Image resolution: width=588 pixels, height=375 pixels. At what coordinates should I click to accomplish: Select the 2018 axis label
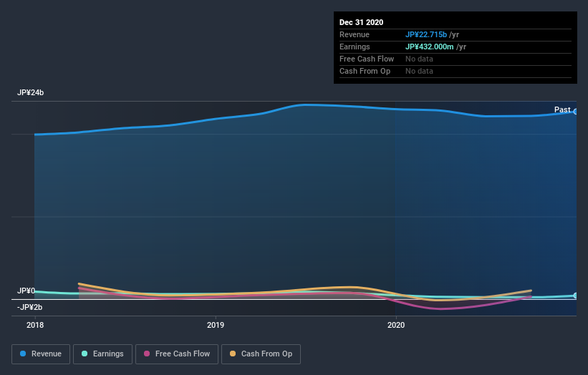tap(35, 325)
